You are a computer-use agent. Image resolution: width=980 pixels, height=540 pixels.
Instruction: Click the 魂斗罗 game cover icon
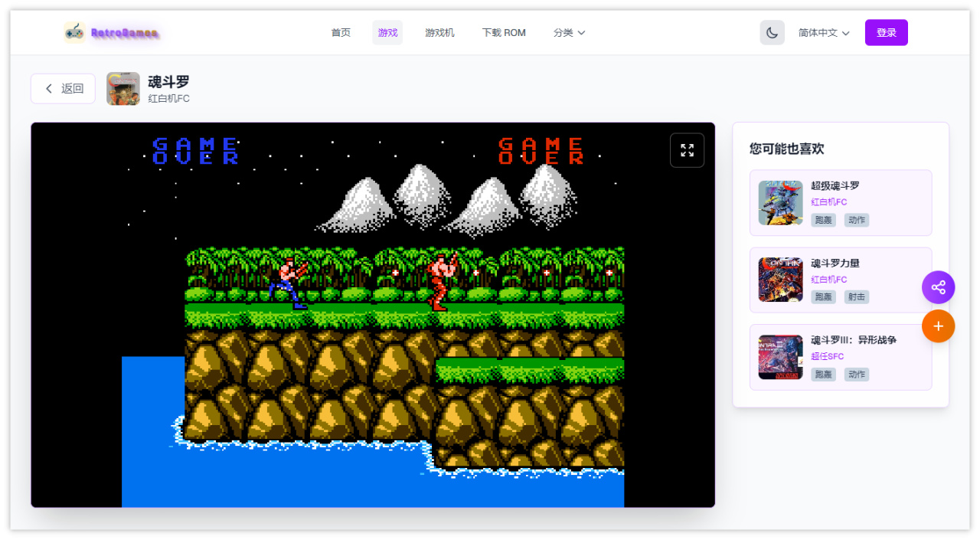click(x=123, y=89)
